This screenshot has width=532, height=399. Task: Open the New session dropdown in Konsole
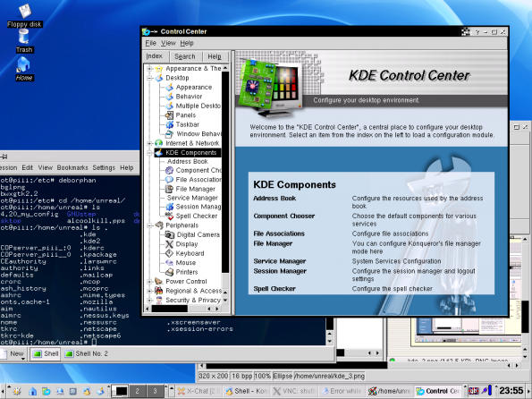point(14,354)
